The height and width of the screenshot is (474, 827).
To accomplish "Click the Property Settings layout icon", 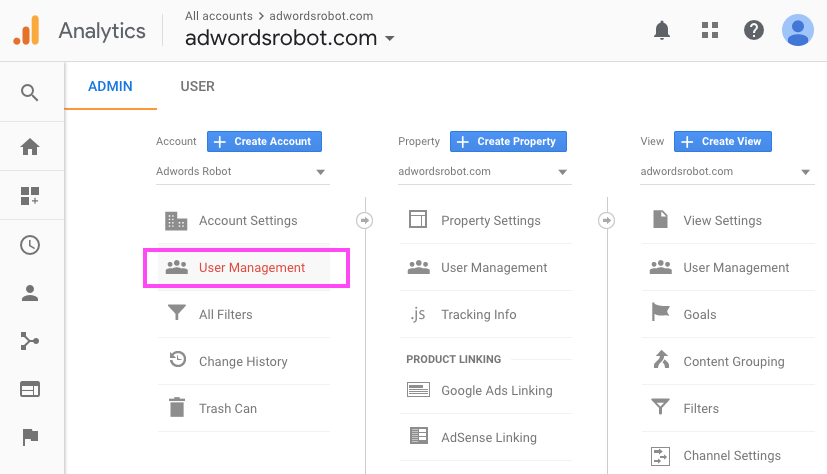I will (418, 219).
